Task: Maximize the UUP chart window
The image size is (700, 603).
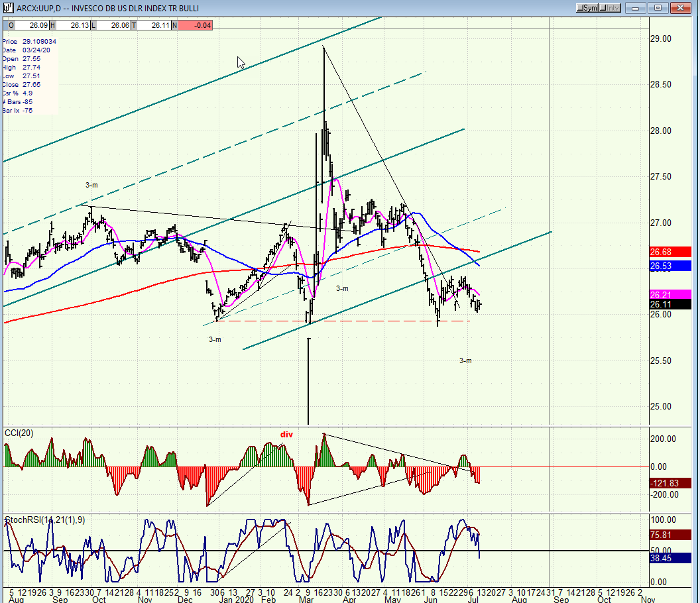Action: point(658,8)
